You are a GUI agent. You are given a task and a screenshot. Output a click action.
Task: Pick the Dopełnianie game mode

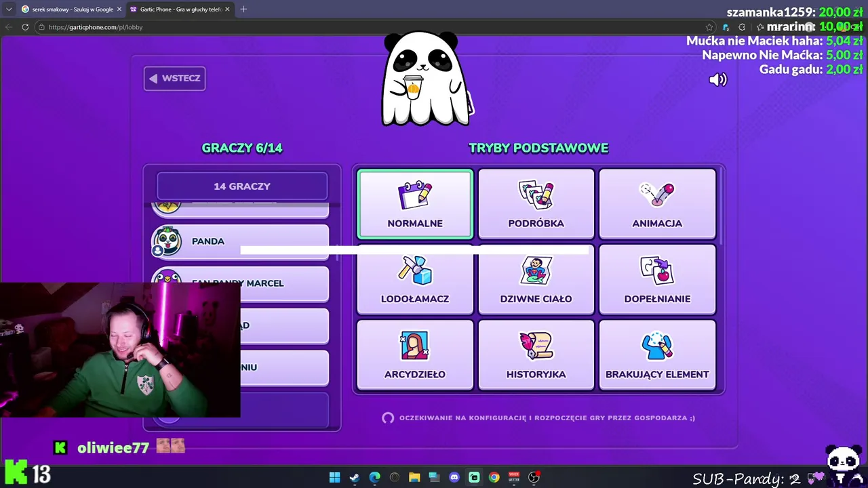657,280
